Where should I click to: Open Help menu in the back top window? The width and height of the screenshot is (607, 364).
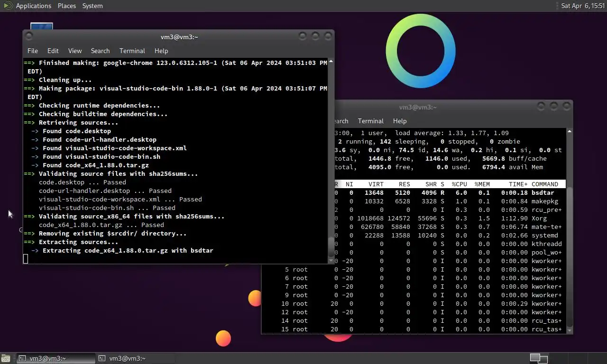click(400, 121)
